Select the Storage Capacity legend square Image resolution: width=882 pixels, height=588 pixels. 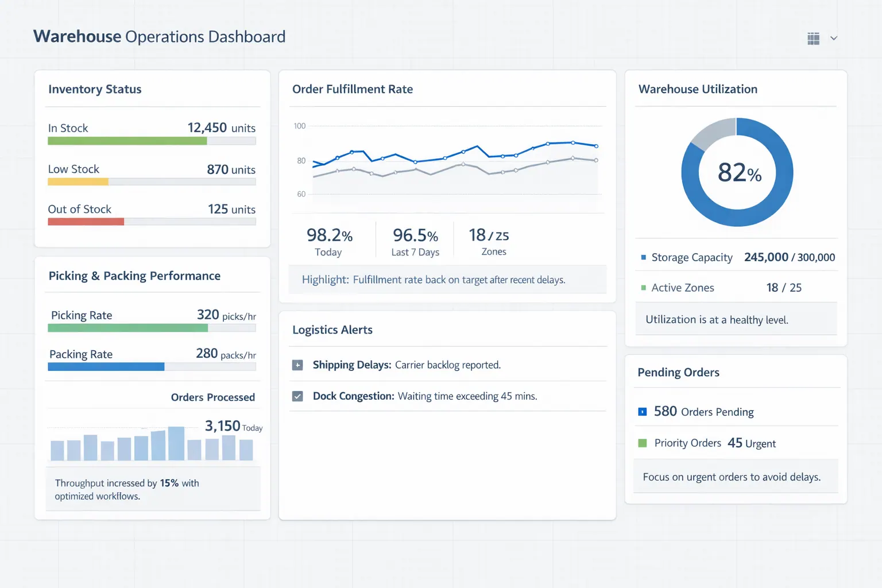click(x=643, y=258)
